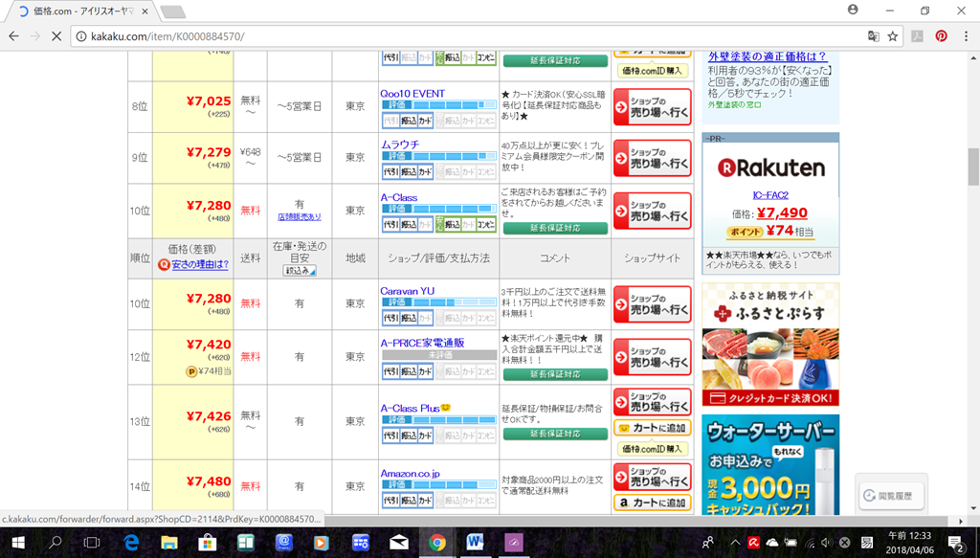This screenshot has width=980, height=558.
Task: Open the Windows Start menu
Action: (x=17, y=543)
